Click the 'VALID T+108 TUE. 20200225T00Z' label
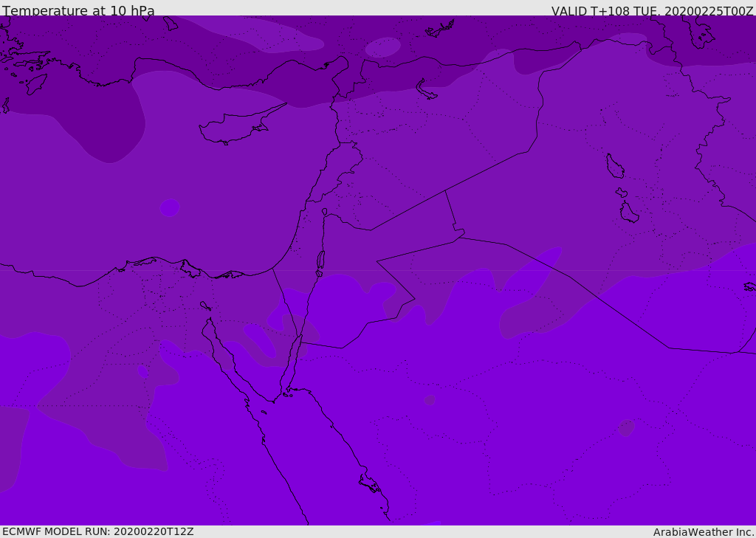756x538 pixels. 653,11
